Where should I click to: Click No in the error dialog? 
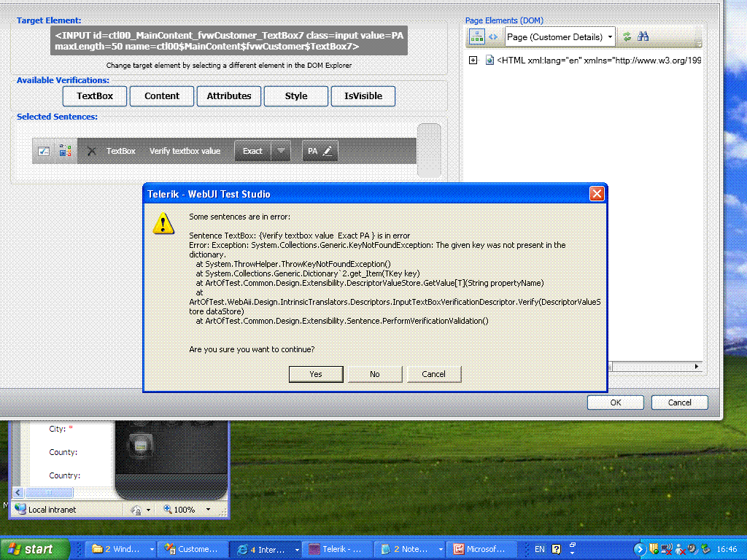coord(375,374)
